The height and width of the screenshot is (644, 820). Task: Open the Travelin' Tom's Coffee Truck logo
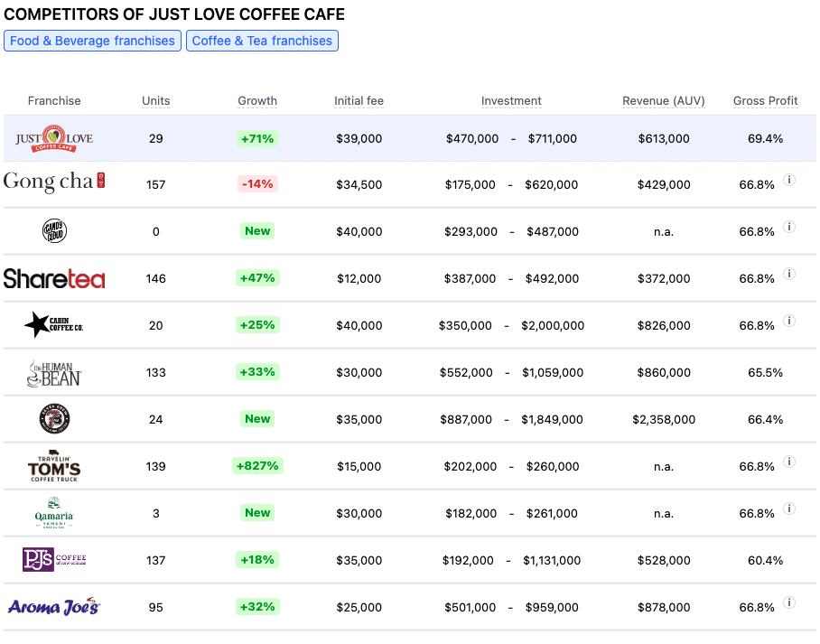(x=54, y=465)
